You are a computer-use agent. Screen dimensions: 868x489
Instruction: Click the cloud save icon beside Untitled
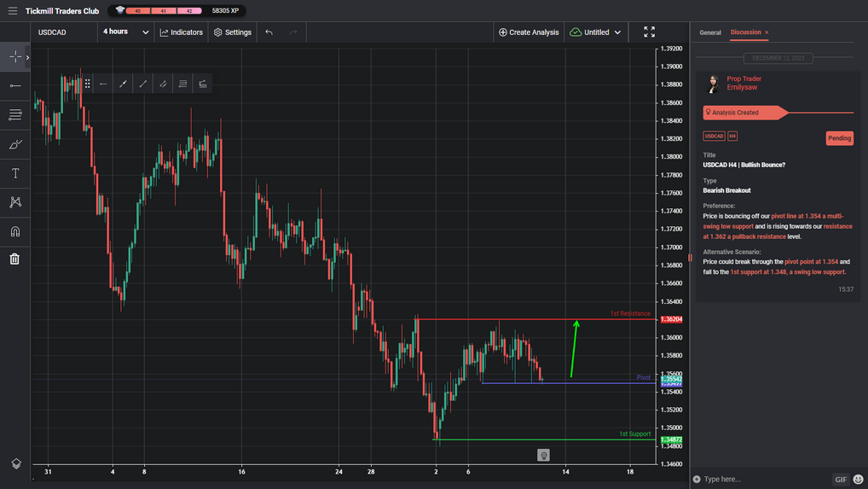(576, 32)
